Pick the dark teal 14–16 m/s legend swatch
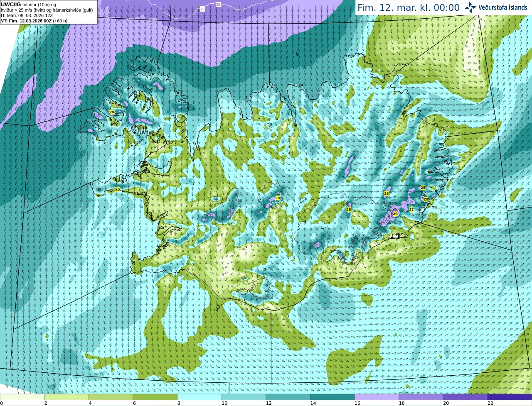The width and height of the screenshot is (532, 406). pyautogui.click(x=332, y=397)
